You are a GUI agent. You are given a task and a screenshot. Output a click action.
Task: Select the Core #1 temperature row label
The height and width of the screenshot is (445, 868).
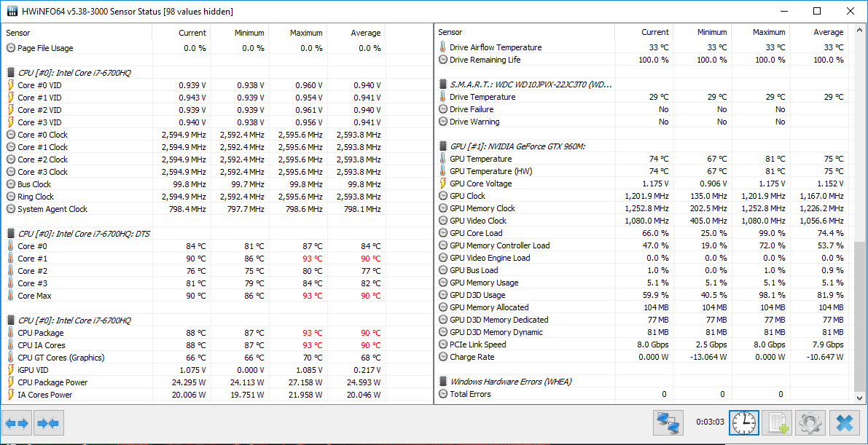pos(33,259)
